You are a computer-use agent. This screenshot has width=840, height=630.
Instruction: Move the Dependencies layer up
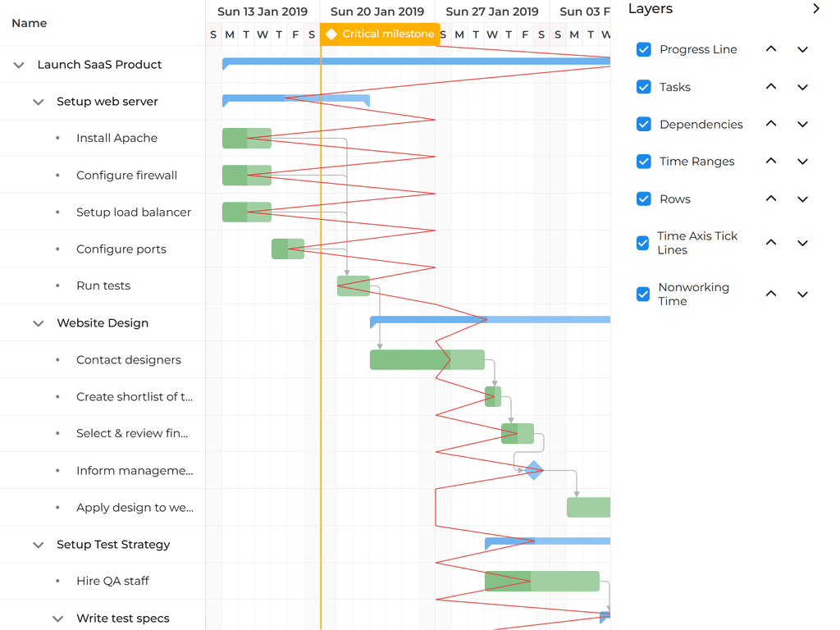point(770,124)
